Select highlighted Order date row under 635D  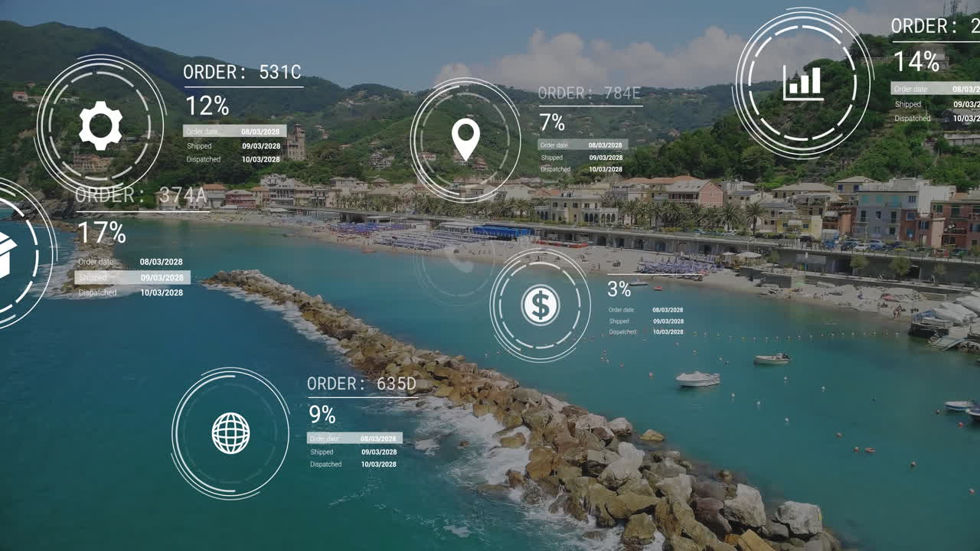point(354,439)
